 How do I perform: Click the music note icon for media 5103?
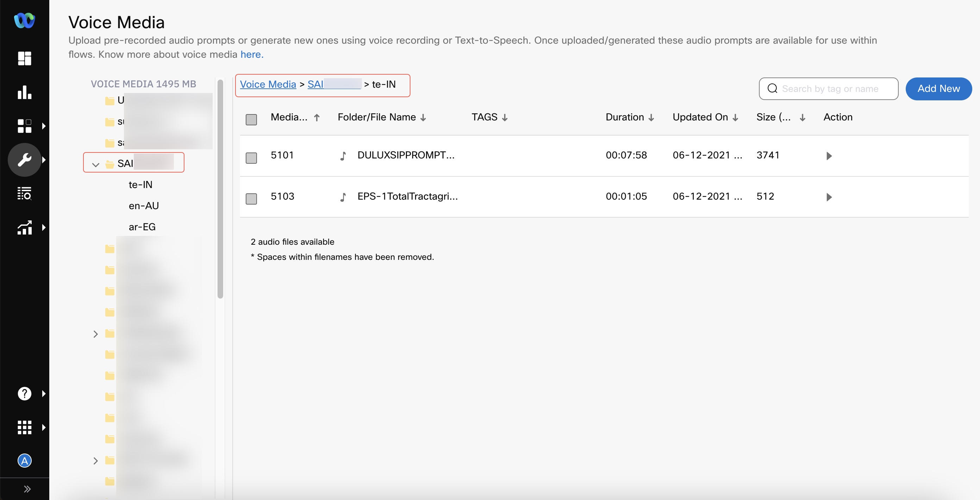coord(343,197)
